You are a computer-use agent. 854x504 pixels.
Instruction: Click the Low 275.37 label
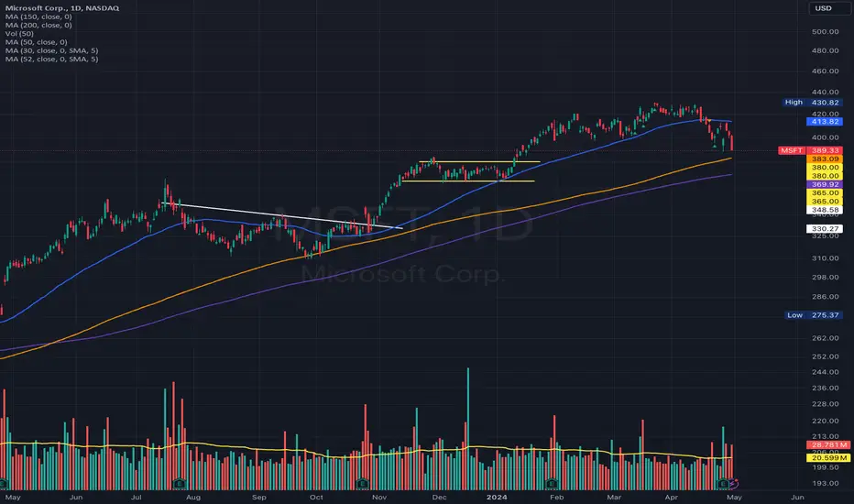[x=814, y=315]
